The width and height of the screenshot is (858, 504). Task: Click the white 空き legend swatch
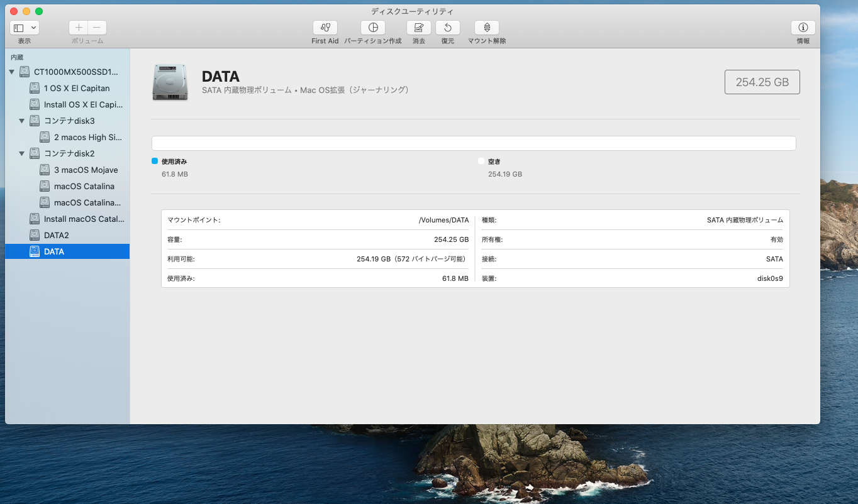(481, 161)
